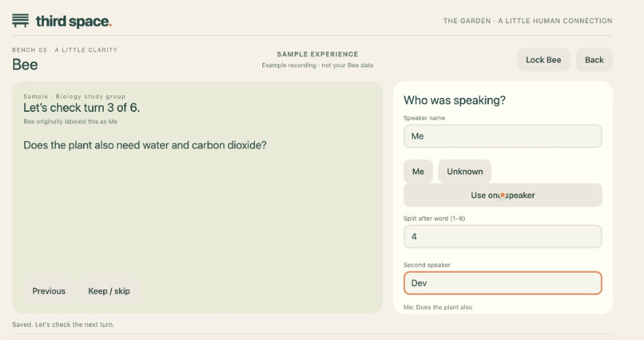Click the 'Keep / skip' button
The height and width of the screenshot is (340, 644).
click(109, 291)
